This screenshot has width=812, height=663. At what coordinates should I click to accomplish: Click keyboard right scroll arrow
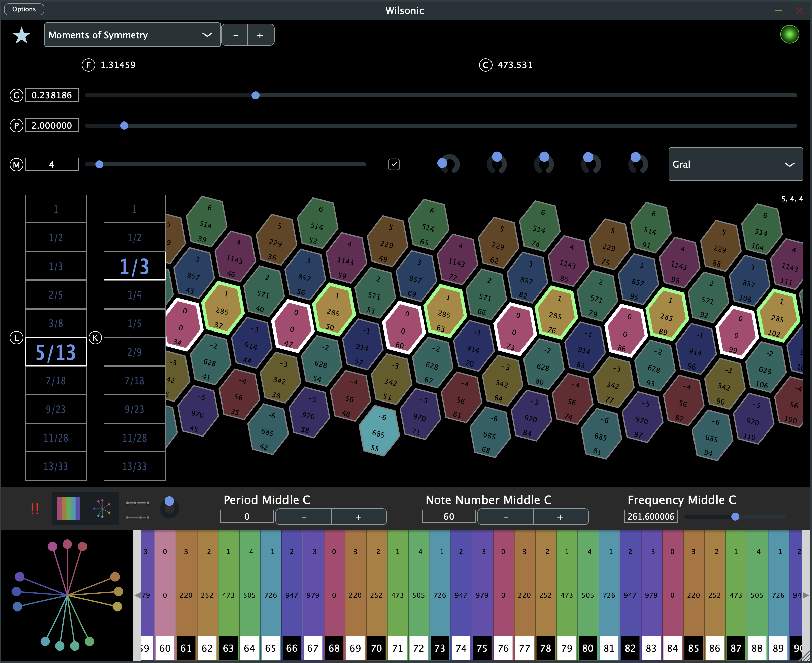click(806, 595)
